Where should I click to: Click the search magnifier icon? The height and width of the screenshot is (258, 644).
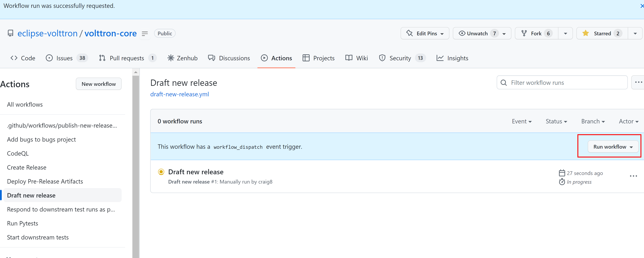click(504, 83)
